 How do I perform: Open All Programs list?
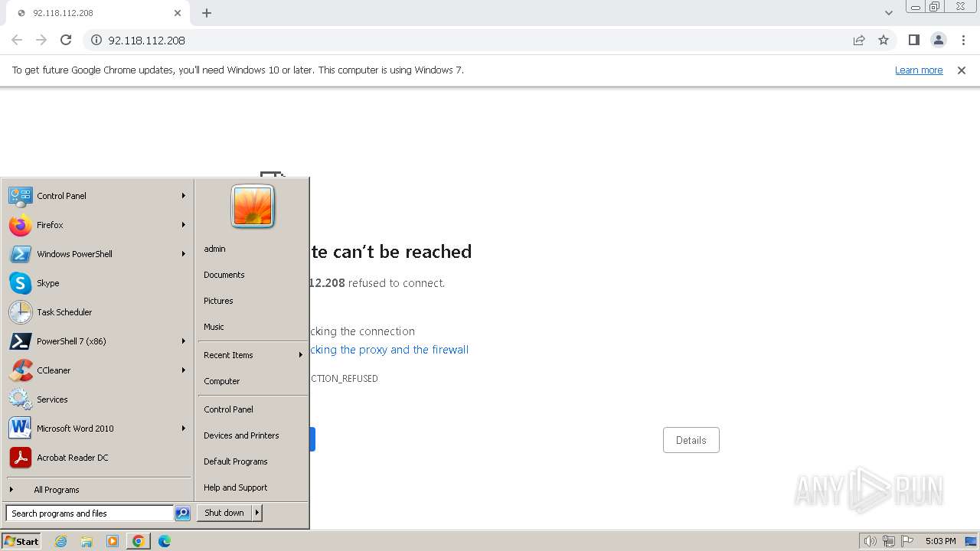[98, 490]
